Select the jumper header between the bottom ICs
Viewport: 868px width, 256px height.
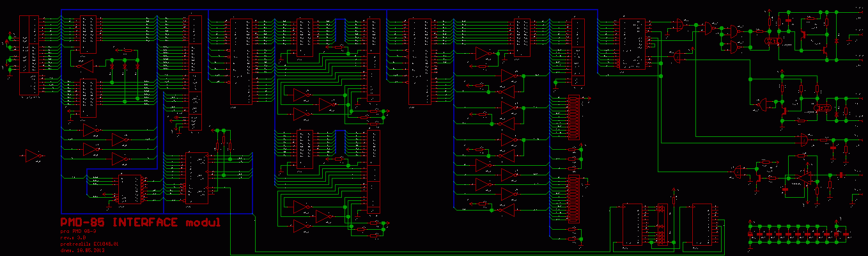(x=662, y=225)
